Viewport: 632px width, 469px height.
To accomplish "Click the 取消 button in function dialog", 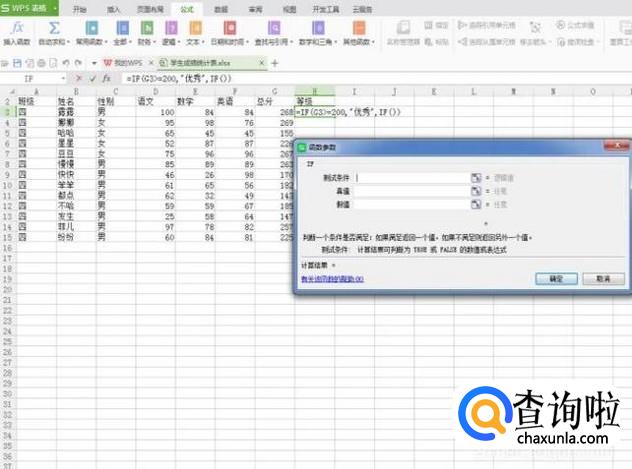I will pos(603,278).
